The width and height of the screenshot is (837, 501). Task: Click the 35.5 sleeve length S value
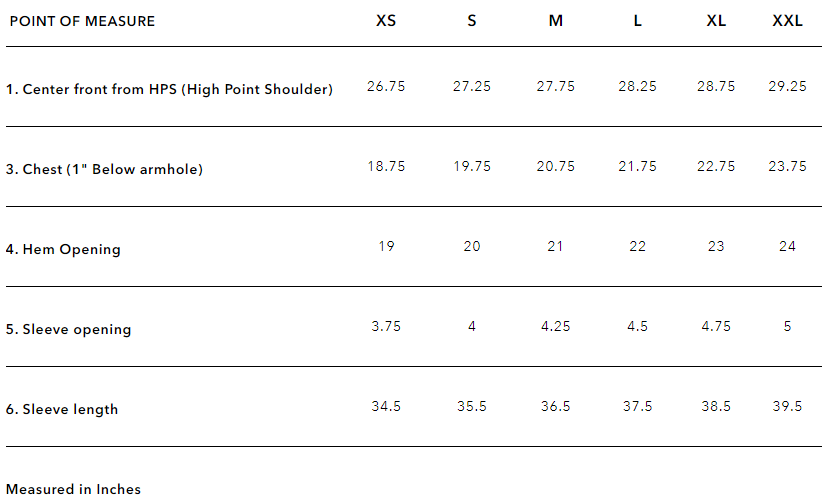point(472,407)
